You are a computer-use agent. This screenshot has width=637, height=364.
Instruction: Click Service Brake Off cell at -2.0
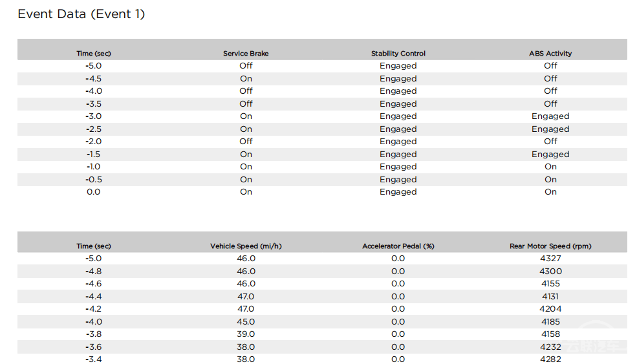[246, 142]
